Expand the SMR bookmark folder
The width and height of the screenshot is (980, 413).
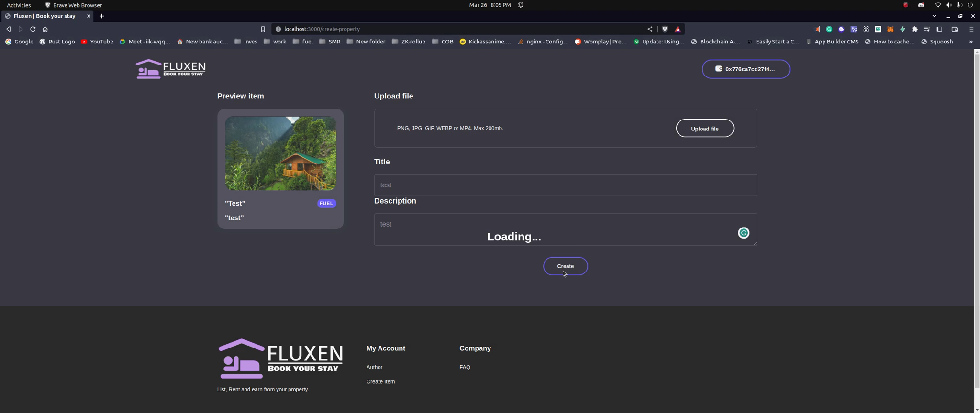[330, 42]
